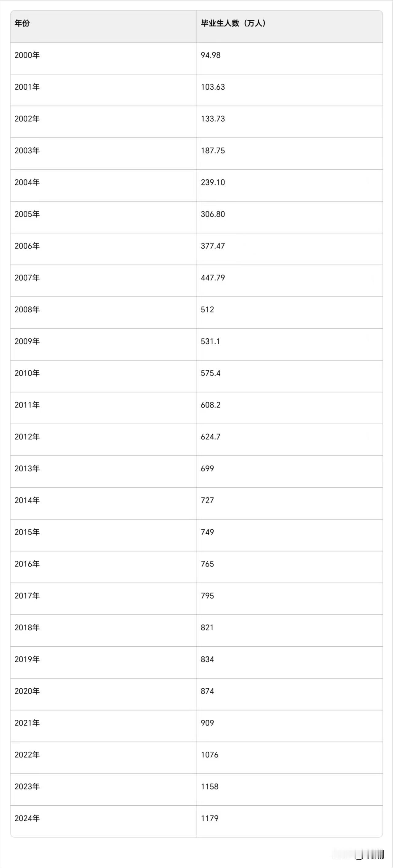The height and width of the screenshot is (868, 393).
Task: Click the 2003年 row label
Action: click(x=27, y=150)
